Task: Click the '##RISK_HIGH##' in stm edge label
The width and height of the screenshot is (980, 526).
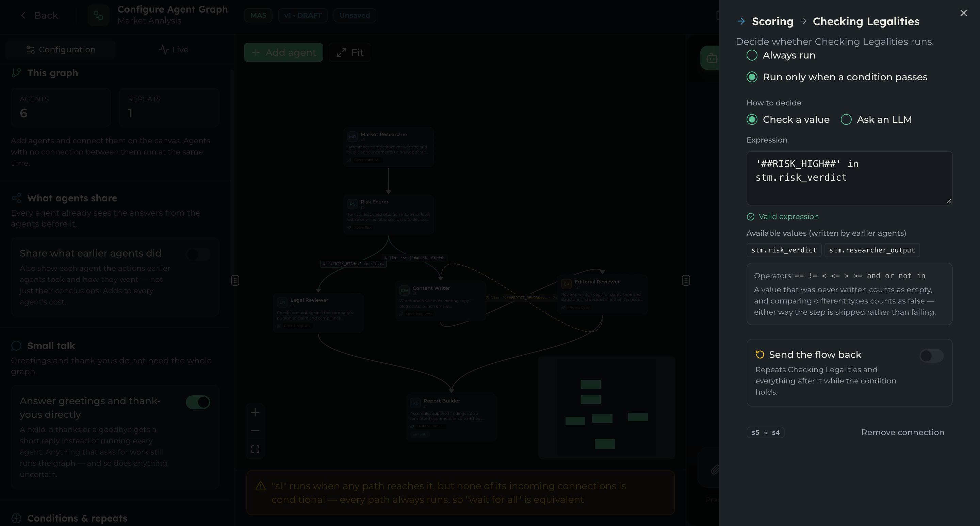Action: point(354,264)
